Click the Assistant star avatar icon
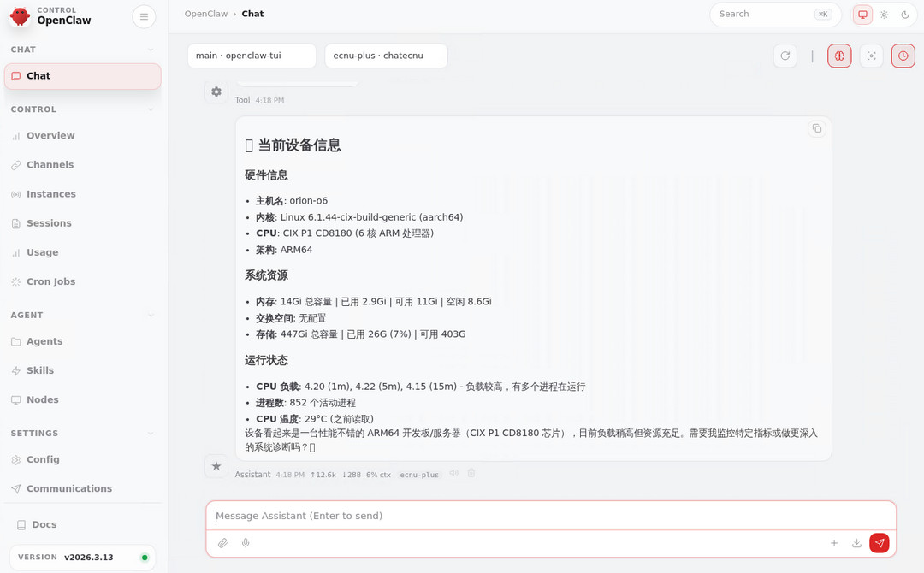Screen dimensions: 924x573 216,466
